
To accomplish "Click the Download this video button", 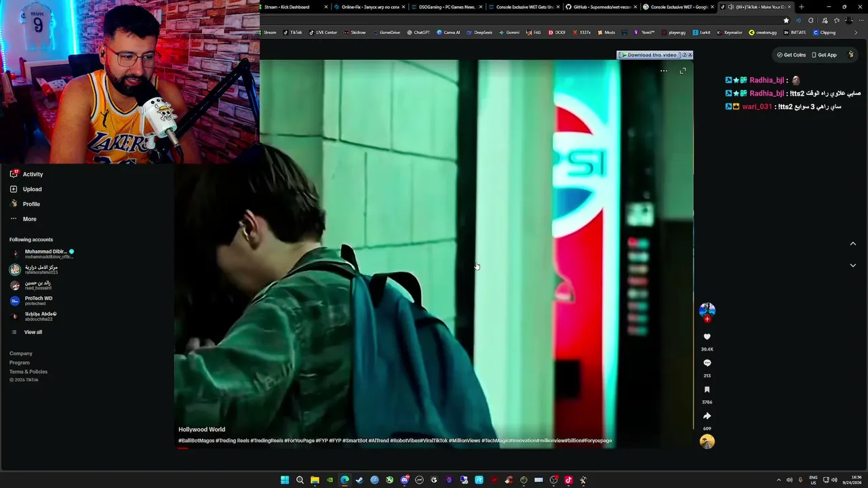I will coord(651,55).
